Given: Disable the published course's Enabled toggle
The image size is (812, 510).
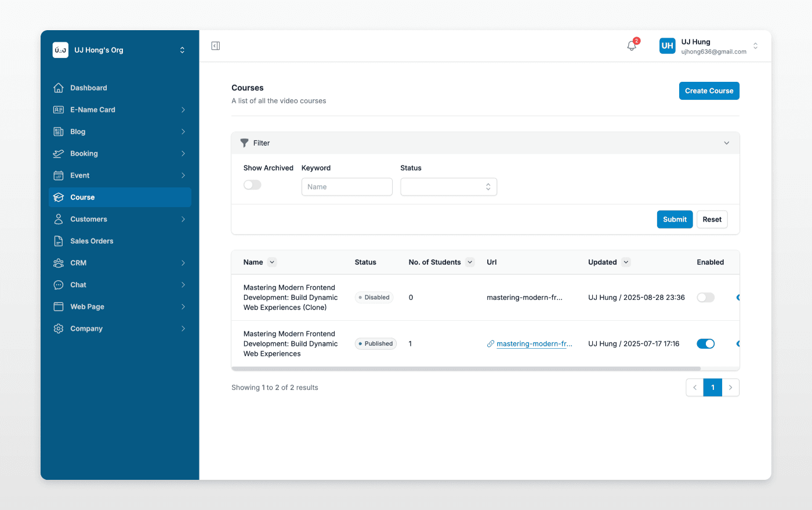Looking at the screenshot, I should [x=705, y=343].
